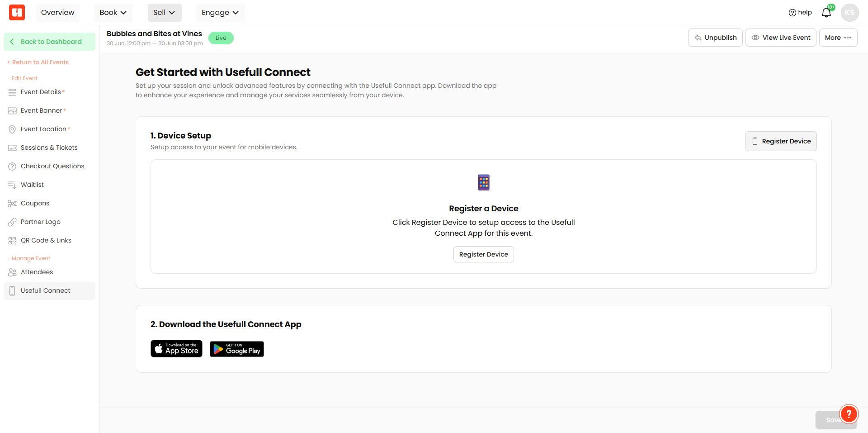Click the Live status badge
The image size is (868, 433).
221,38
